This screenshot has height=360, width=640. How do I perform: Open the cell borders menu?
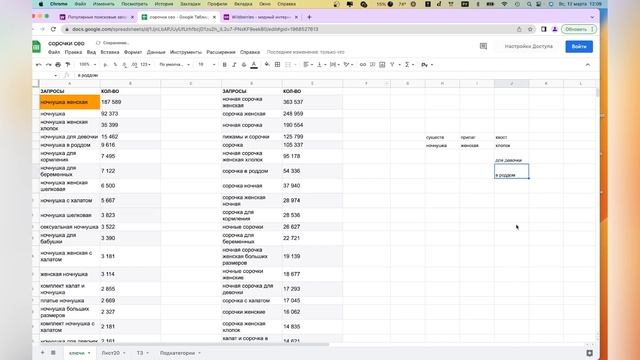tap(277, 64)
